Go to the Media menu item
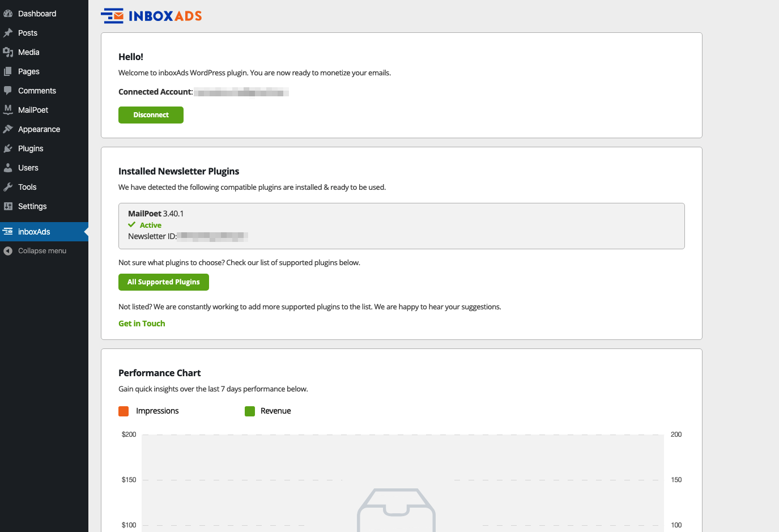 point(44,52)
